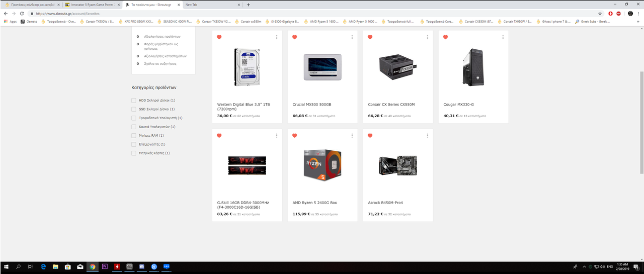This screenshot has width=644, height=274.
Task: Open Task View on taskbar
Action: click(31, 266)
